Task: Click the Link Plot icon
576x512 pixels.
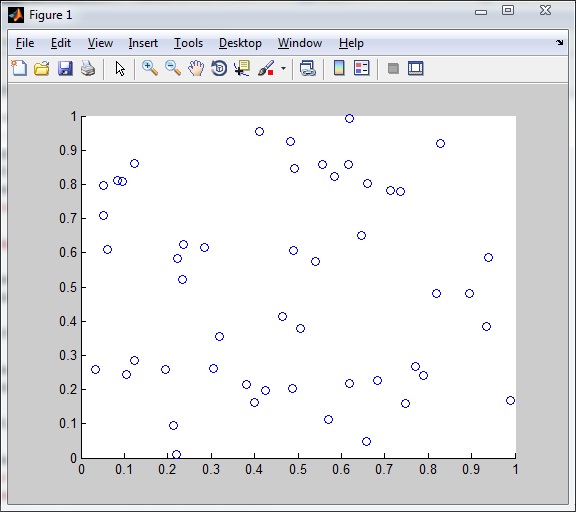Action: click(x=307, y=68)
